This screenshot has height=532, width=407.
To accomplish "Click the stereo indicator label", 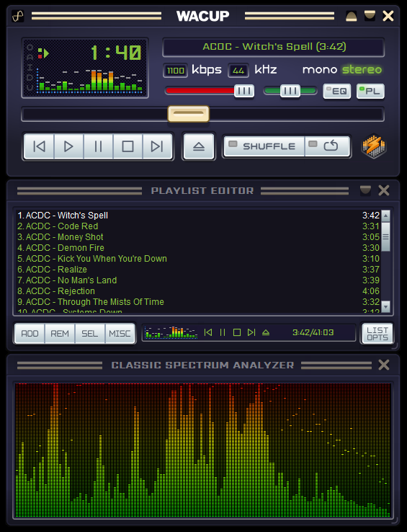I will [362, 69].
